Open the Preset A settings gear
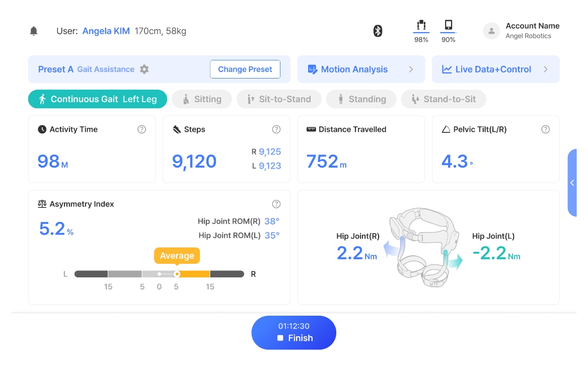This screenshot has width=588, height=365. click(x=144, y=69)
